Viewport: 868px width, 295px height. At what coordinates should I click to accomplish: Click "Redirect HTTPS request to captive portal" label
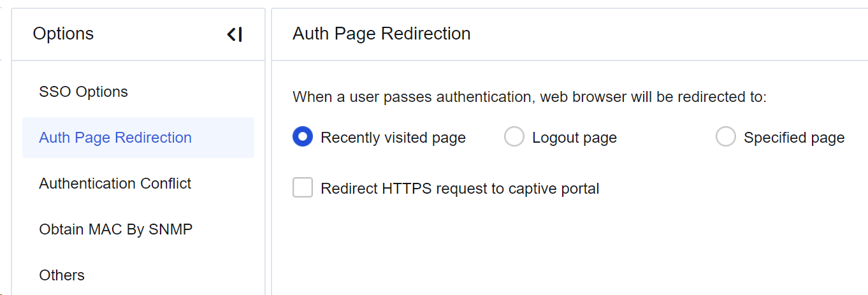[x=460, y=189]
